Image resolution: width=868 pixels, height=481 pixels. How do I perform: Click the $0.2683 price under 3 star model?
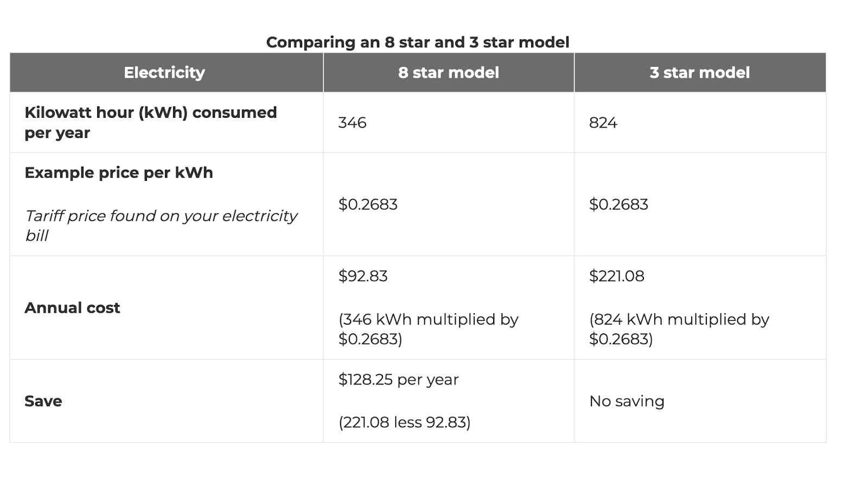[x=618, y=205]
